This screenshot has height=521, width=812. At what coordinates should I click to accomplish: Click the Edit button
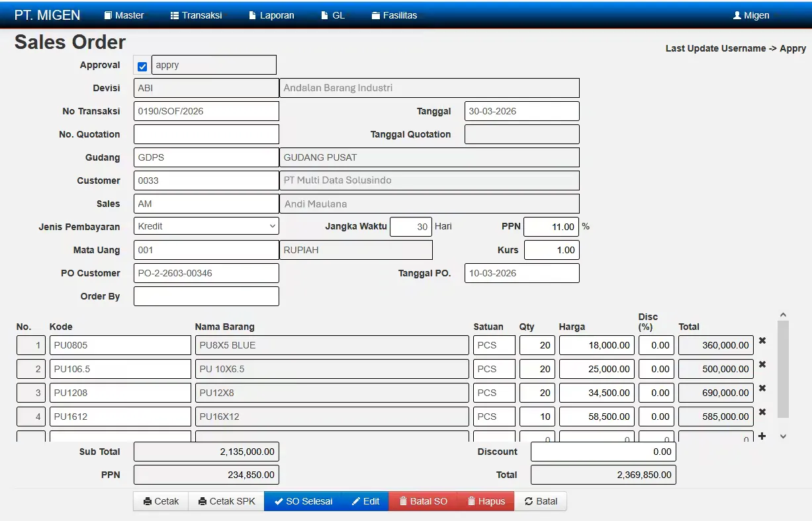tap(365, 502)
